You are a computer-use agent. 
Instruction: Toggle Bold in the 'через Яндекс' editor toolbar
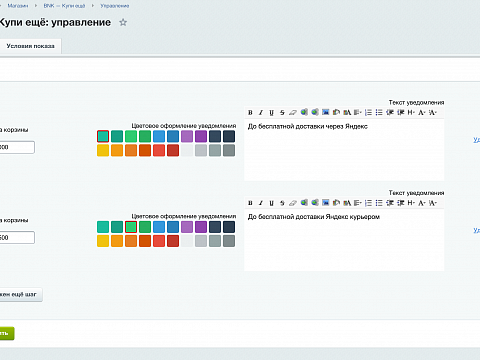(250, 113)
